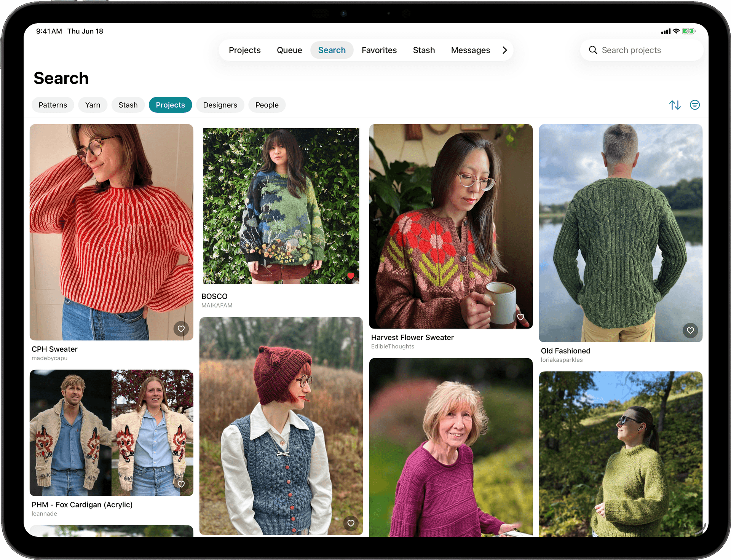This screenshot has width=731, height=560.
Task: Open user madebycapu
Action: point(49,358)
